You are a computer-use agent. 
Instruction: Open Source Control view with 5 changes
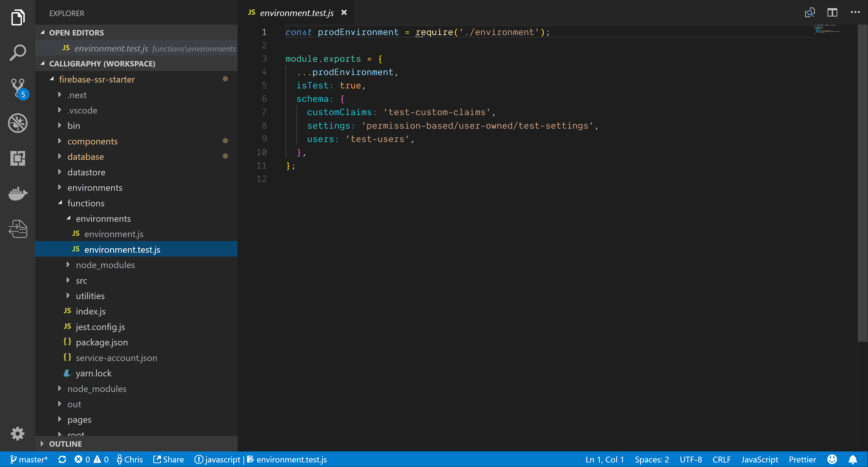tap(18, 88)
